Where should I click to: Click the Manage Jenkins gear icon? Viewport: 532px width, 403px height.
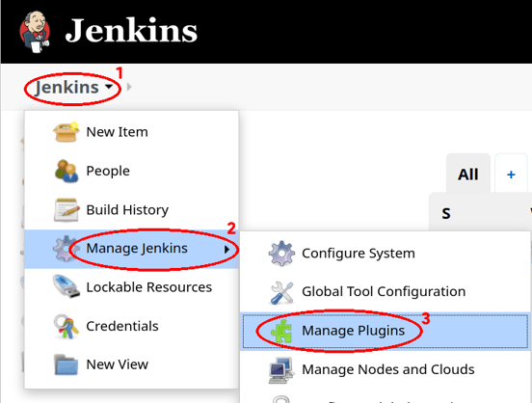coord(66,249)
